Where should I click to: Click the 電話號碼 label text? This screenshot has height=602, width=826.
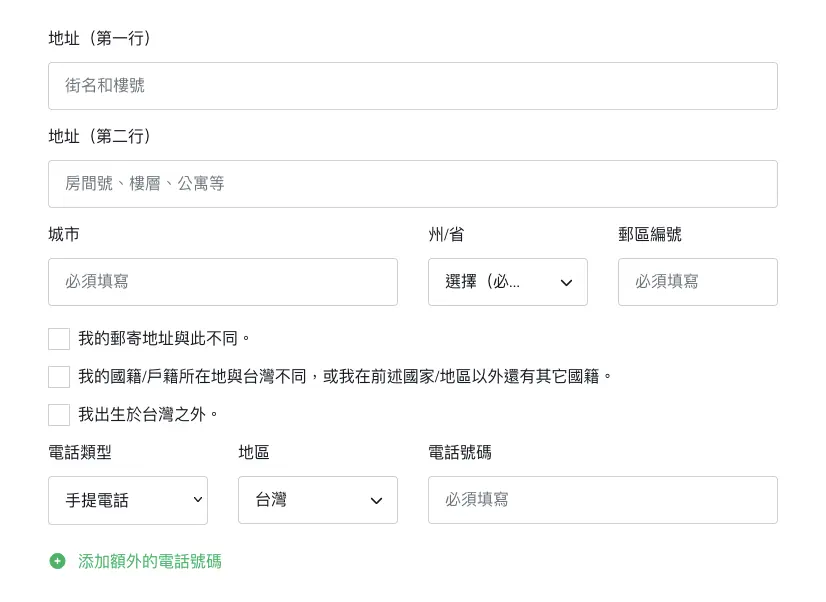click(459, 452)
